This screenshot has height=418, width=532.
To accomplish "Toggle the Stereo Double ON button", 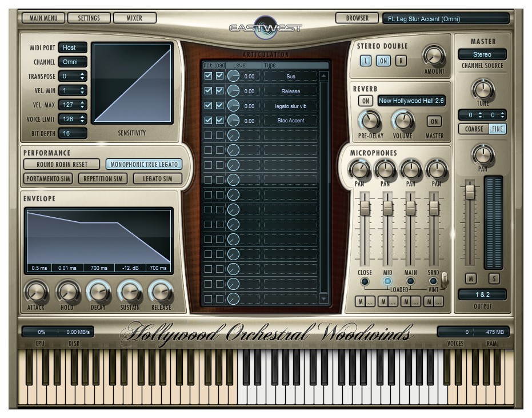I will pyautogui.click(x=383, y=61).
